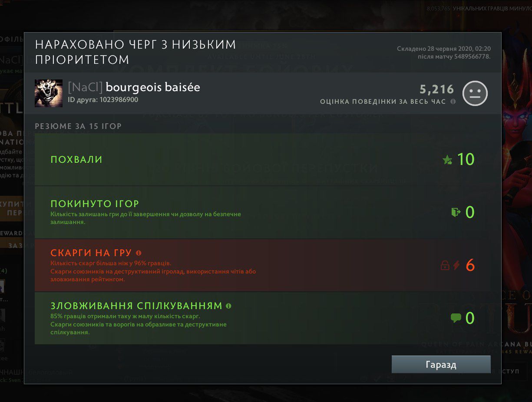Click the abandoned games door icon
532x402 pixels.
click(456, 213)
